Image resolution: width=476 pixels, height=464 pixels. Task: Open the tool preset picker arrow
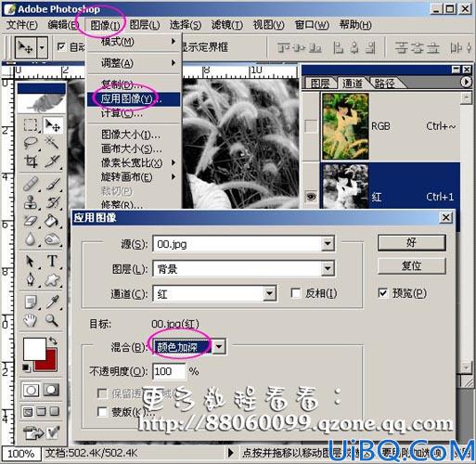(x=42, y=47)
